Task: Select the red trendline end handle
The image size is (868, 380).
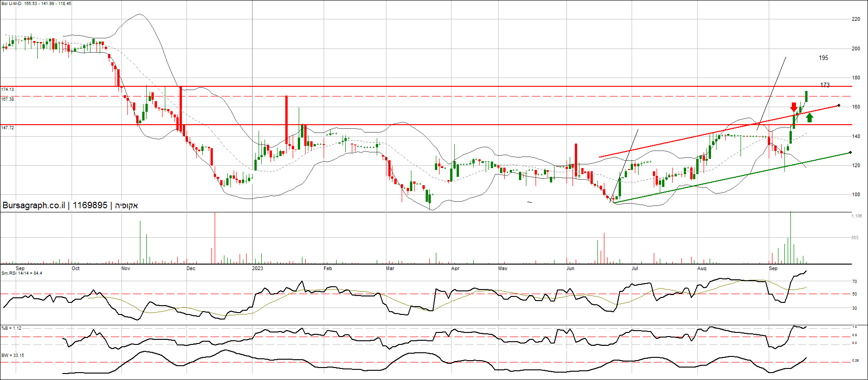Action: click(x=838, y=105)
